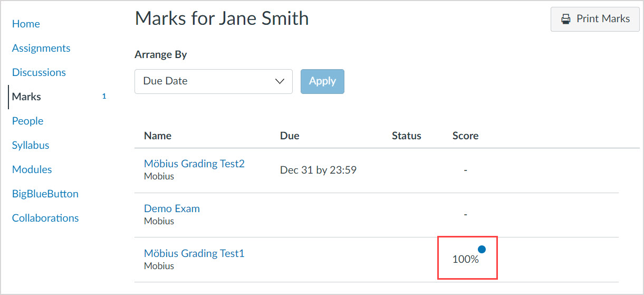The height and width of the screenshot is (295, 644).
Task: Click the Marks unread count badge
Action: [x=104, y=97]
